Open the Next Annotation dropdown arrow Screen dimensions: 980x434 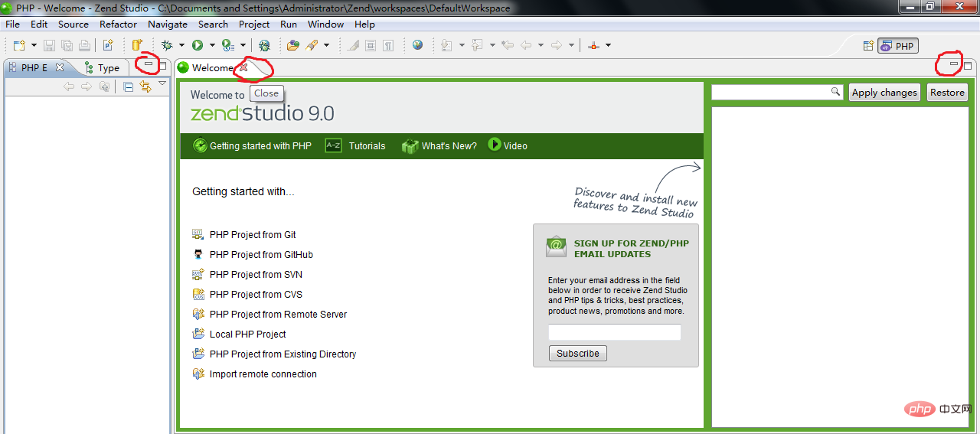[x=462, y=46]
